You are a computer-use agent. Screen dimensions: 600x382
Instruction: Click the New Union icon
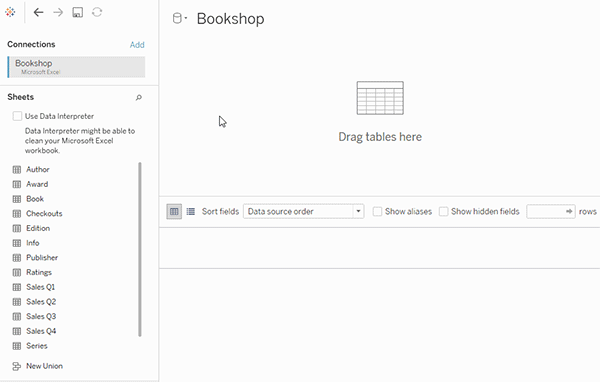pos(16,366)
